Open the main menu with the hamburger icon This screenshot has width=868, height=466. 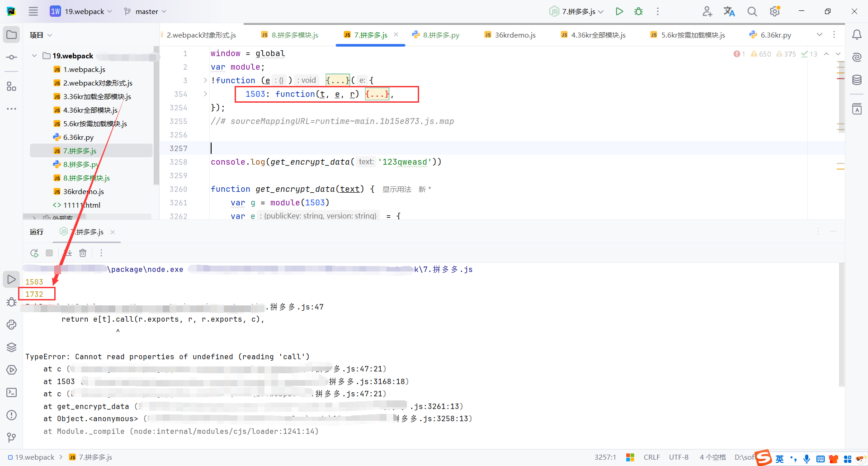click(33, 11)
